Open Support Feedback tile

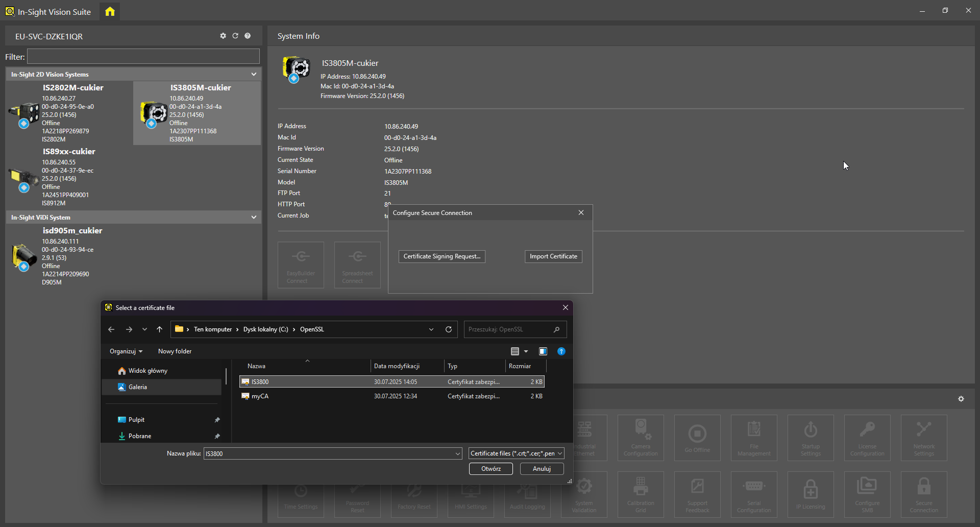pyautogui.click(x=697, y=494)
